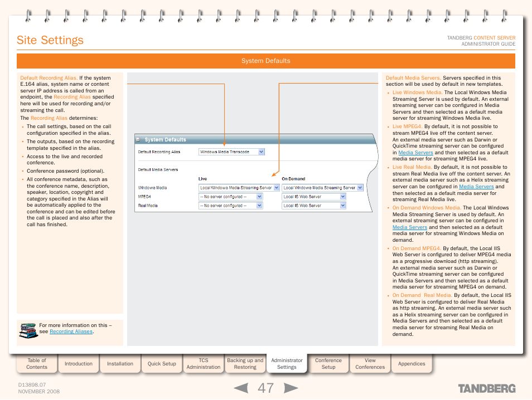This screenshot has height=400, width=532.
Task: Click document number D13898.07
Action: point(32,385)
